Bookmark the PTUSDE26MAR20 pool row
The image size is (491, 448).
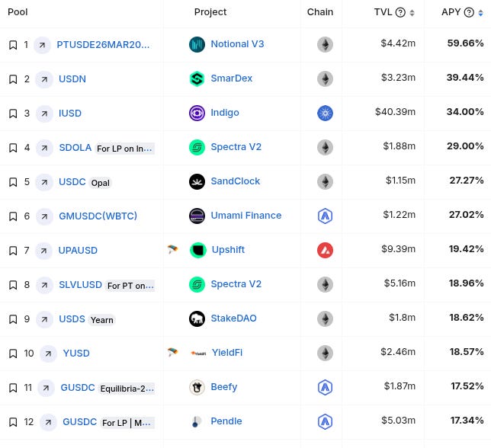point(13,45)
